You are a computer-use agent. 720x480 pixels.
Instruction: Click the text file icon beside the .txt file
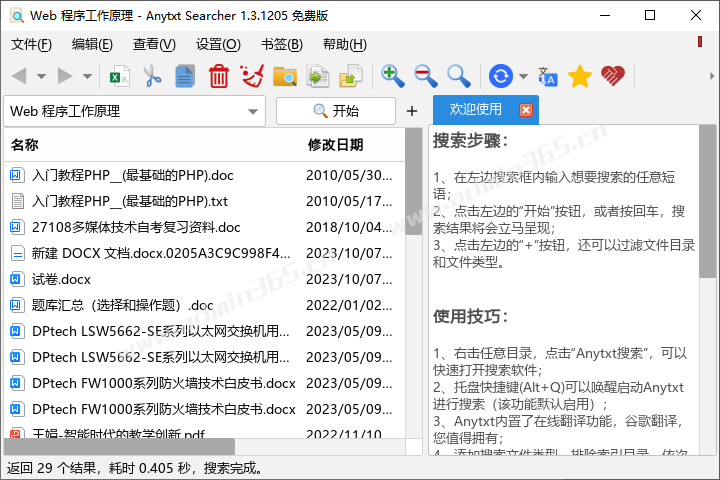pyautogui.click(x=17, y=201)
